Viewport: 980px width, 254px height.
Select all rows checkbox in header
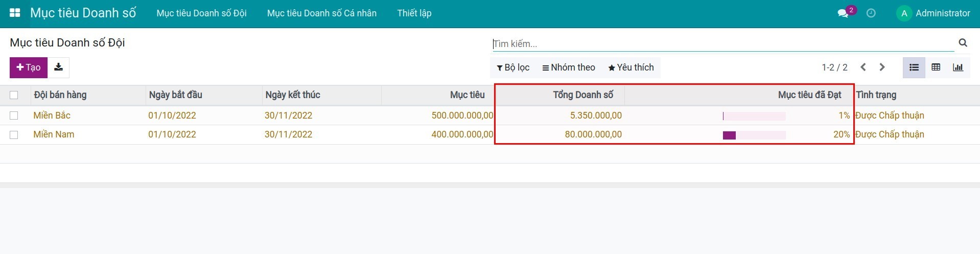[x=14, y=95]
